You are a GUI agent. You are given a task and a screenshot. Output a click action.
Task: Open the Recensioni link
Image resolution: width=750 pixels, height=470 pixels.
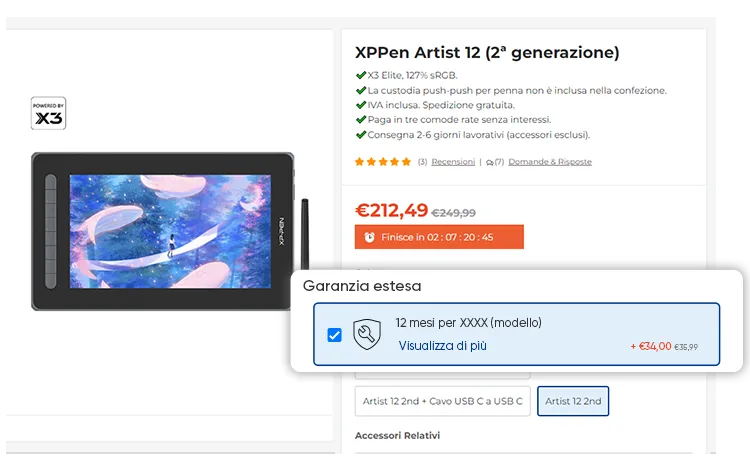click(453, 162)
